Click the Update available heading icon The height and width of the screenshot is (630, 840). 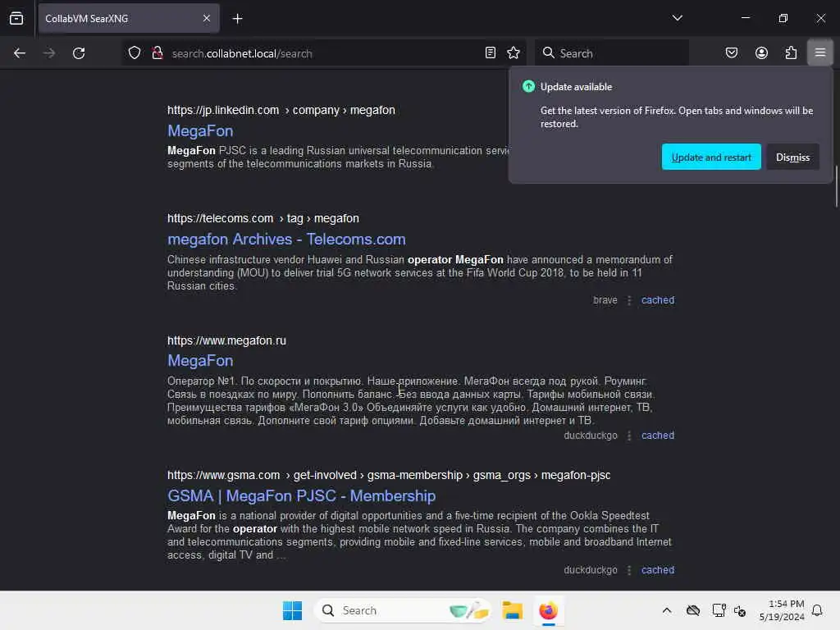529,86
